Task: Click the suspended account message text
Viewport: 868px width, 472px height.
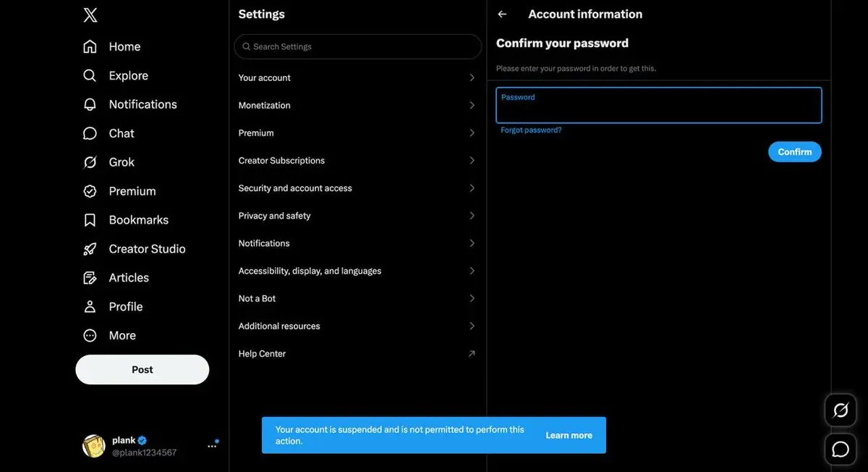Action: point(400,435)
